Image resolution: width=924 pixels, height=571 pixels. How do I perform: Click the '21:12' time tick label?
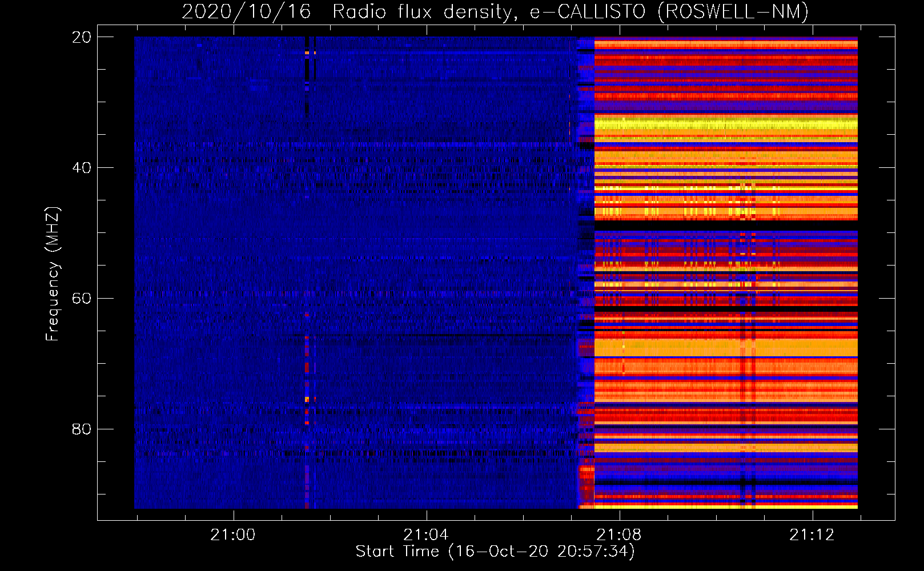[x=812, y=535]
